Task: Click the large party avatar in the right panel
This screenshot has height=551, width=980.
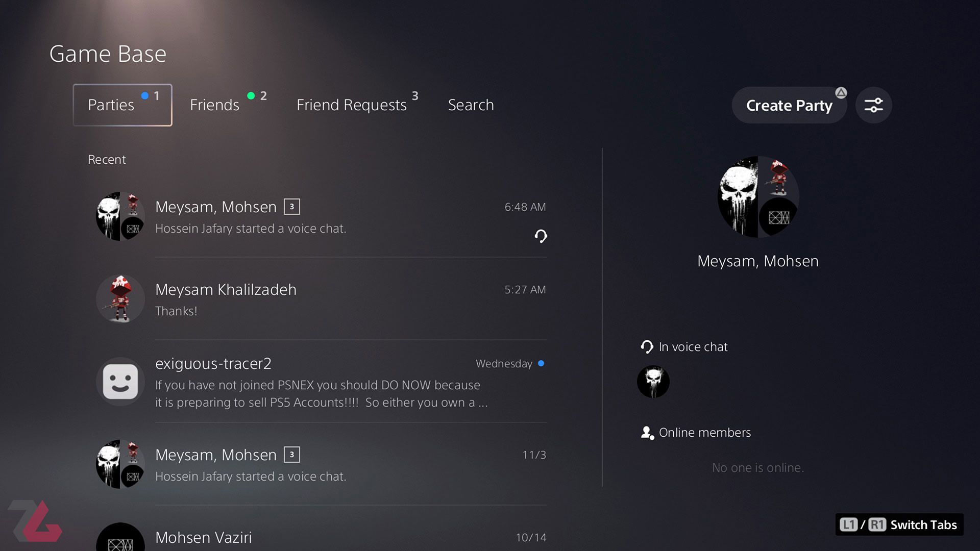Action: [758, 197]
